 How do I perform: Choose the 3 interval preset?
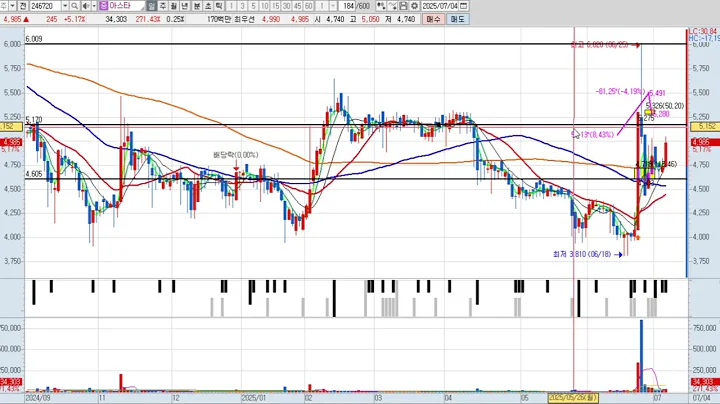click(x=242, y=6)
